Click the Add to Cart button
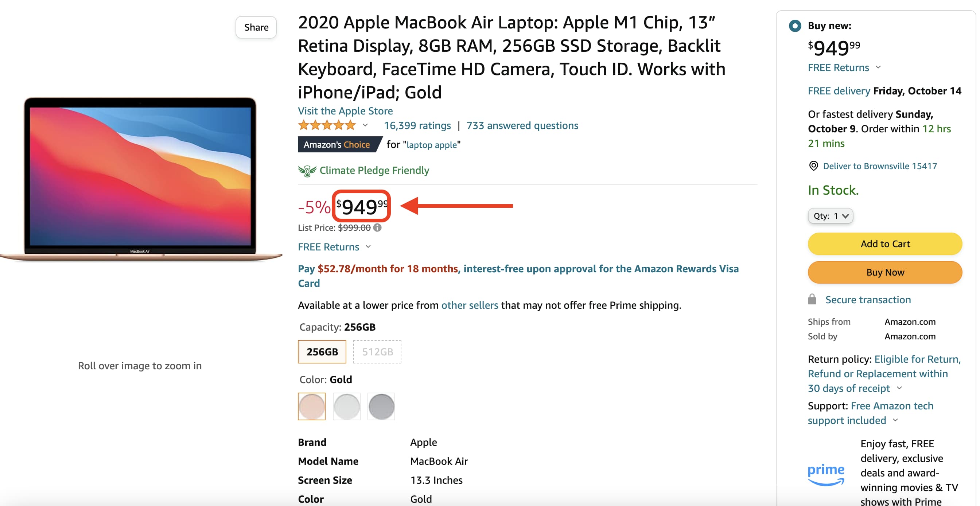This screenshot has height=506, width=980. pyautogui.click(x=884, y=243)
